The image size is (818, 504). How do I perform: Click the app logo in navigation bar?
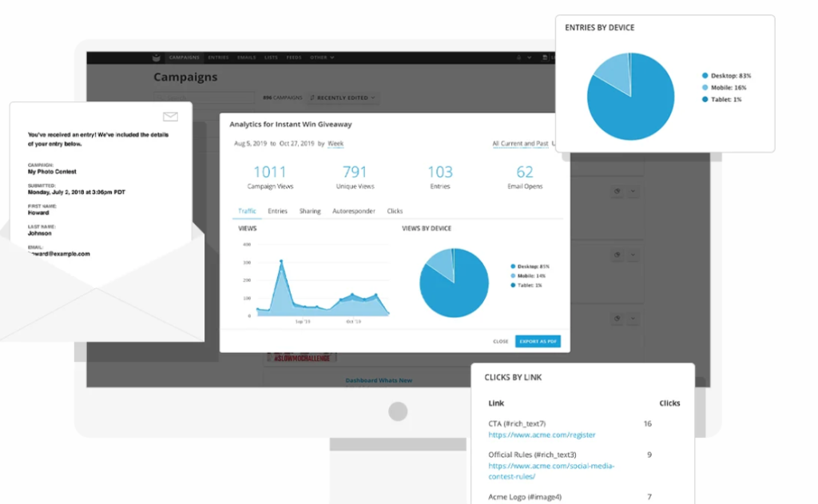(x=156, y=58)
